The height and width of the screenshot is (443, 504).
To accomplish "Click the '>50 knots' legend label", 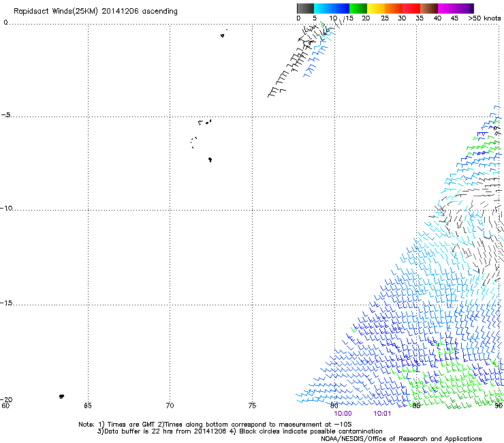I will pos(484,18).
